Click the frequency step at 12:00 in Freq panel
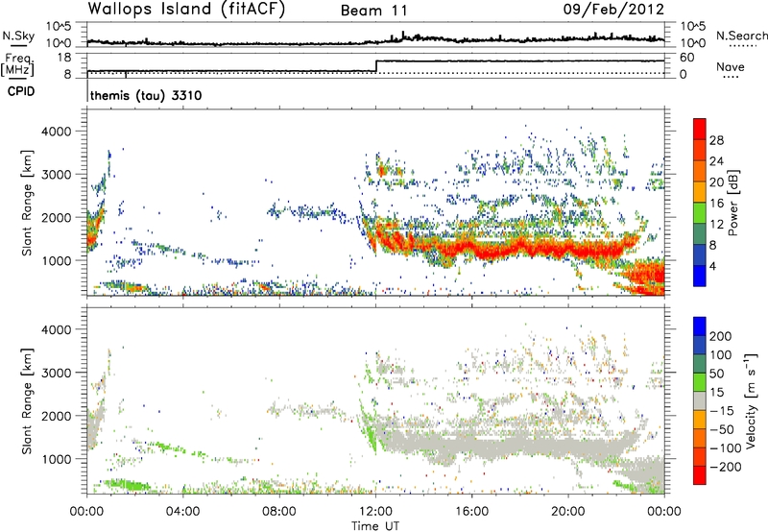Screen dimensions: 768x532 [376, 66]
